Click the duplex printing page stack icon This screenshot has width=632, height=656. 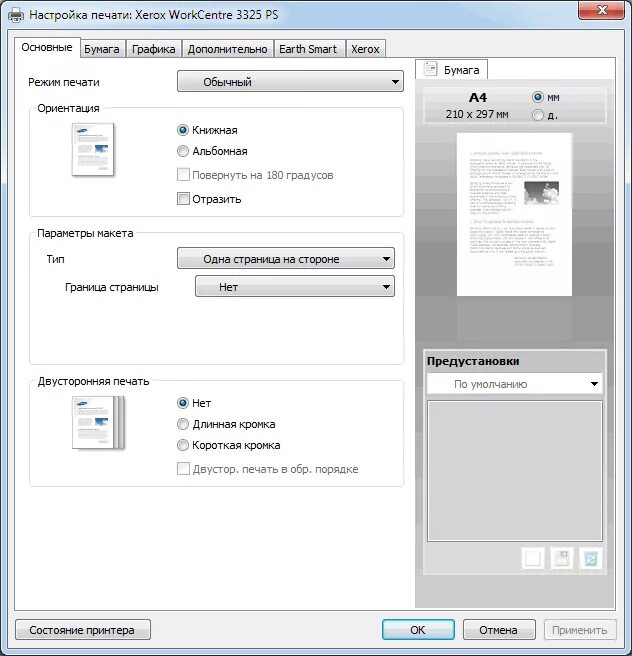click(98, 423)
